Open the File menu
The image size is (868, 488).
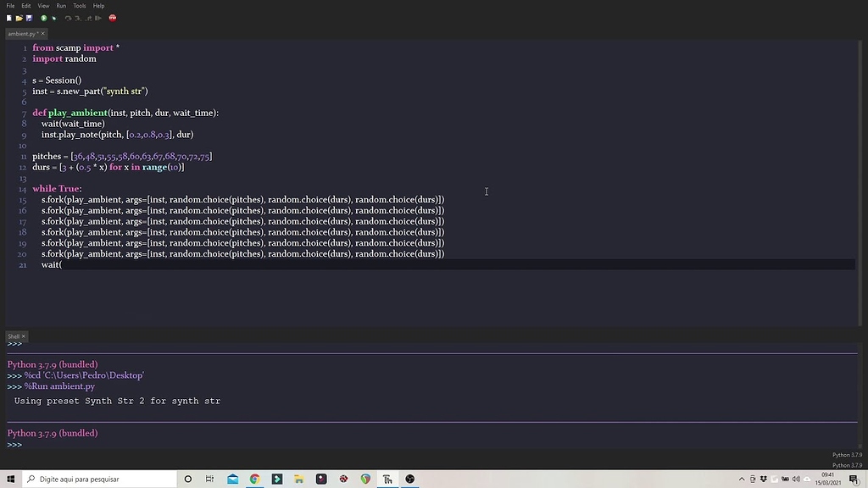coord(10,6)
